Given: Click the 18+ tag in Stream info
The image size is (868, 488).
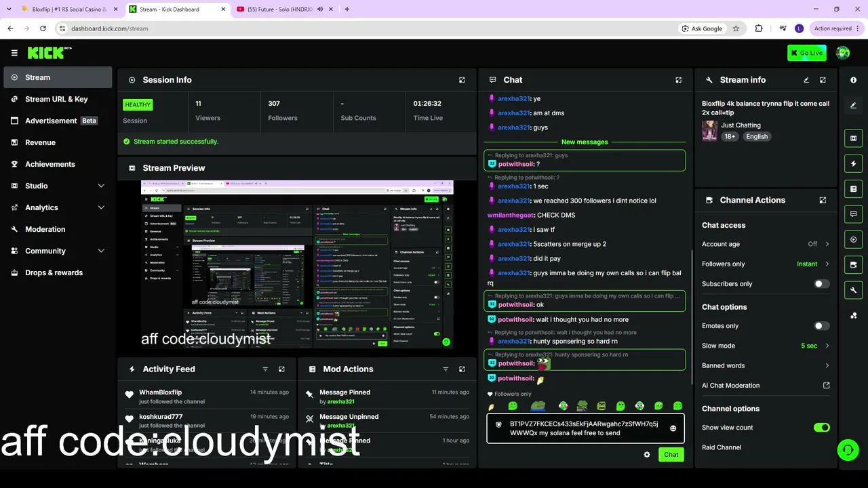Looking at the screenshot, I should click(730, 136).
